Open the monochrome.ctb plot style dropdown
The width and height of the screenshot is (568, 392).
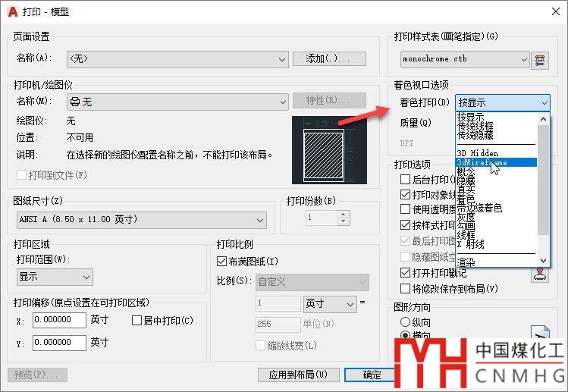pos(465,59)
